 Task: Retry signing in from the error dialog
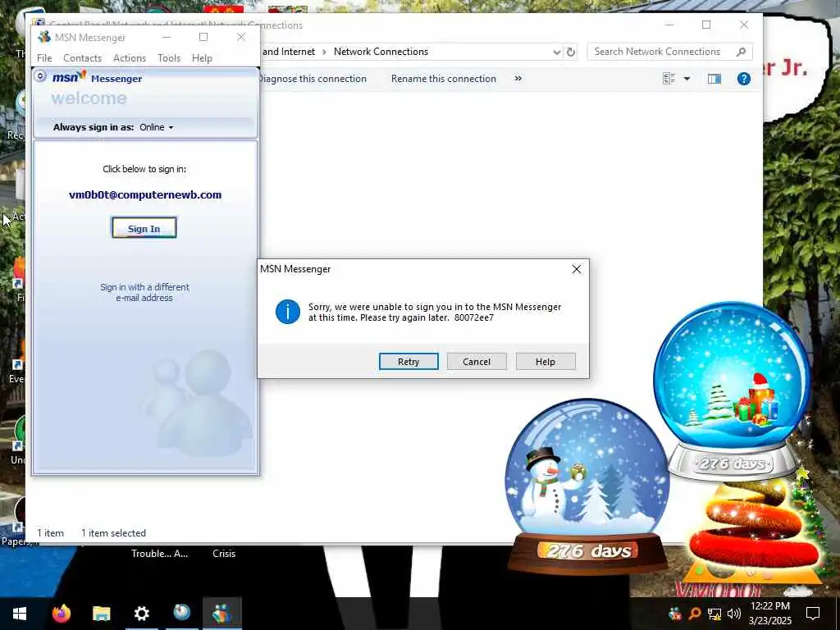pos(409,362)
